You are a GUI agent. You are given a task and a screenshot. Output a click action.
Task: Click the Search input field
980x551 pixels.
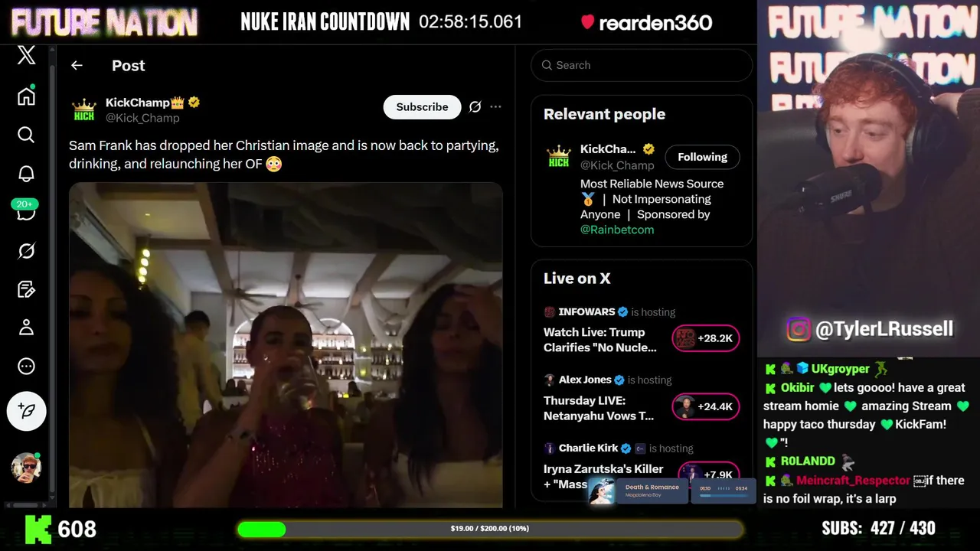tap(642, 65)
